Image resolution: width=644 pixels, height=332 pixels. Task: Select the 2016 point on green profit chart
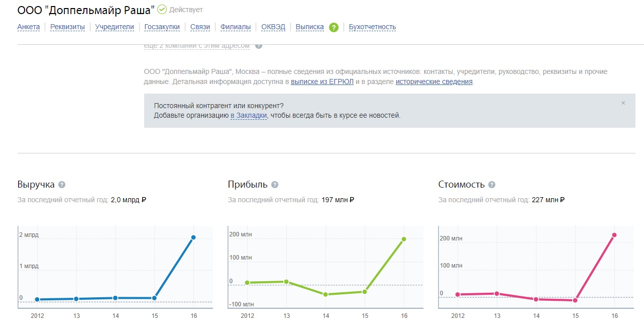coord(404,239)
